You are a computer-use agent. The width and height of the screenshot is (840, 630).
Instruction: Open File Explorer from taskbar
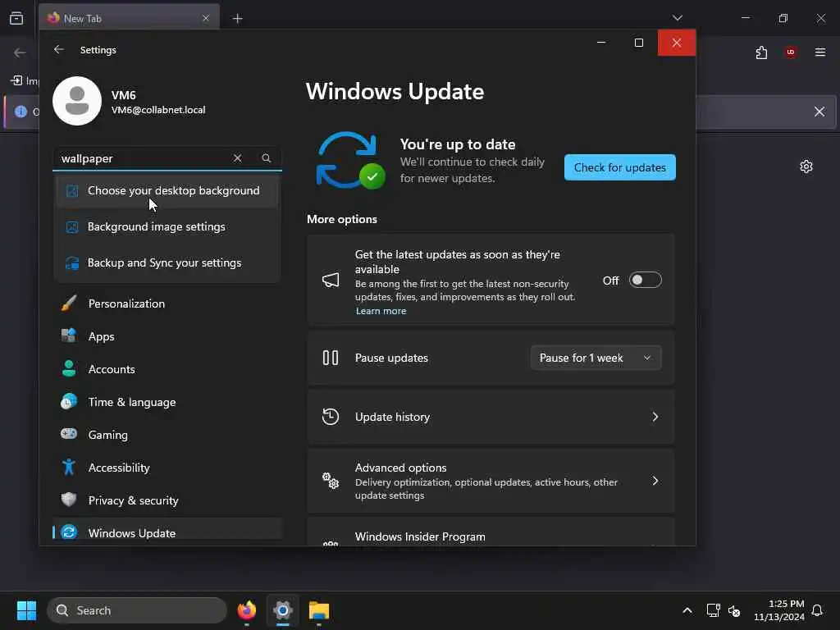point(319,610)
